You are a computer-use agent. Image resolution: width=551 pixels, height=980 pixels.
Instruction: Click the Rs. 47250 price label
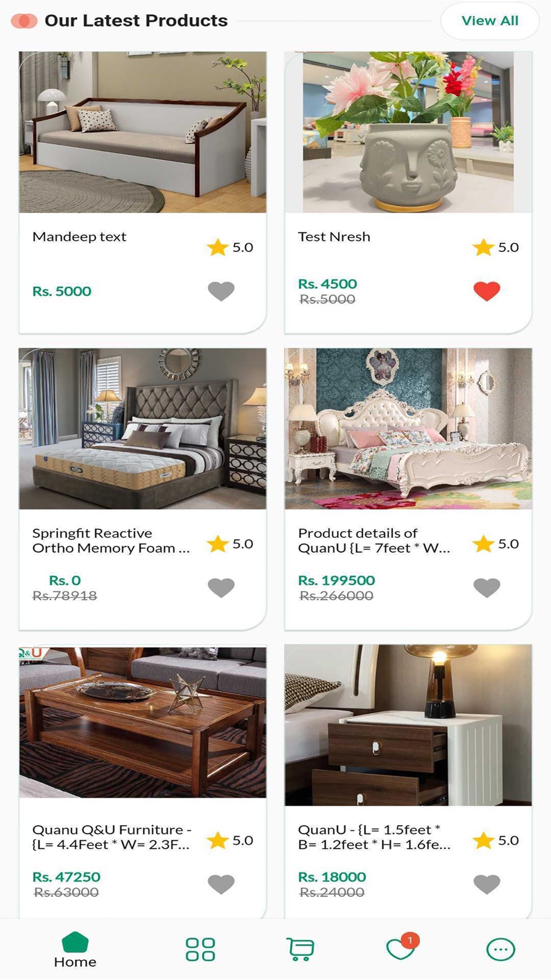(66, 877)
